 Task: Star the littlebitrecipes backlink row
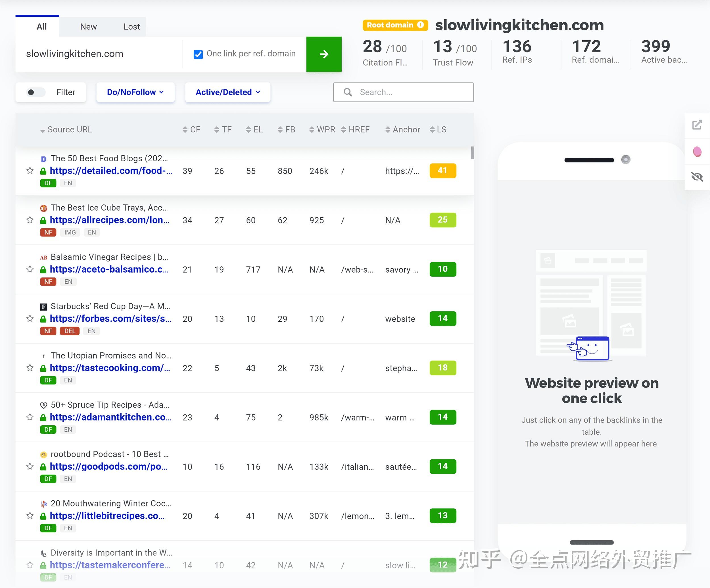(30, 516)
